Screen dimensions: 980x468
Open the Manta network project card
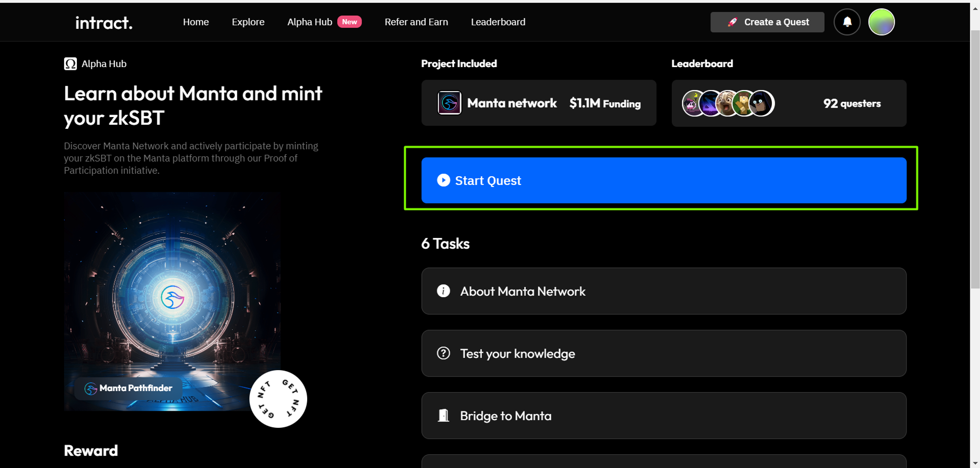point(539,103)
